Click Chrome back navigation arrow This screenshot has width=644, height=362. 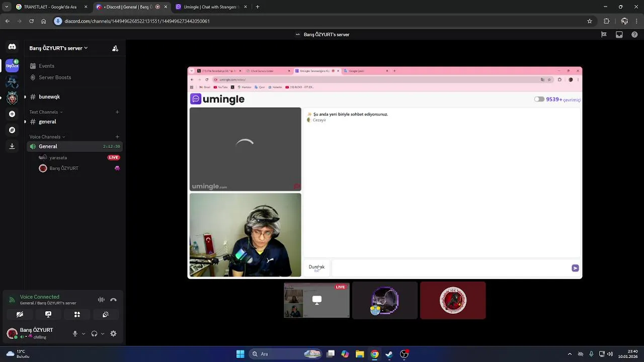coord(7,21)
